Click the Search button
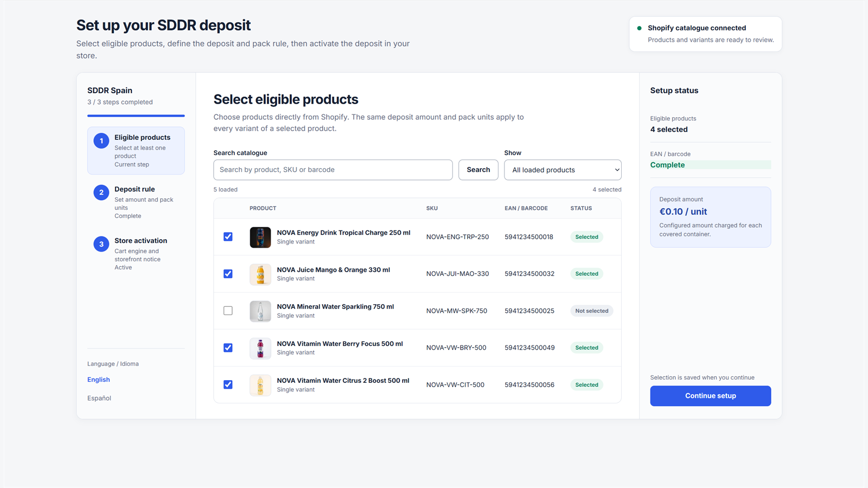Viewport: 868px width, 488px height. point(478,170)
